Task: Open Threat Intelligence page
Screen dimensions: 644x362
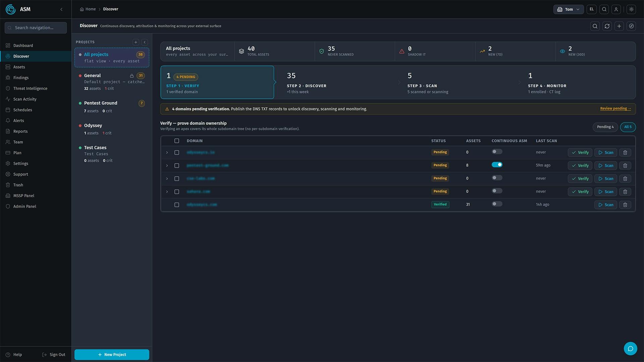Action: tap(36, 88)
